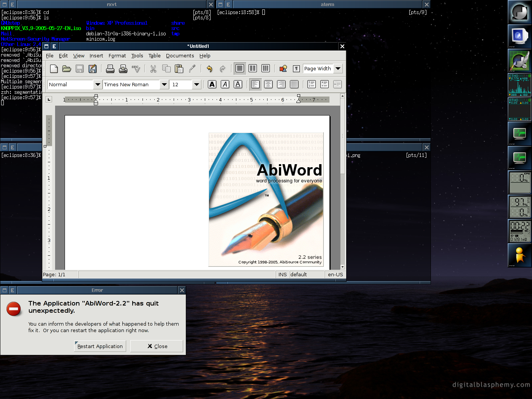Screen dimensions: 532x399
Task: Align paragraph to the right
Action: (281, 84)
